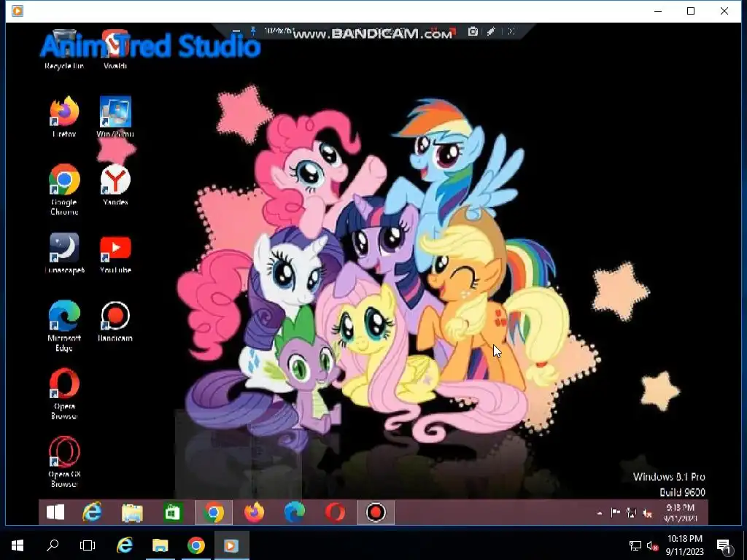The width and height of the screenshot is (747, 560).
Task: Launch the Opera Browser desktop shortcut
Action: pyautogui.click(x=64, y=394)
